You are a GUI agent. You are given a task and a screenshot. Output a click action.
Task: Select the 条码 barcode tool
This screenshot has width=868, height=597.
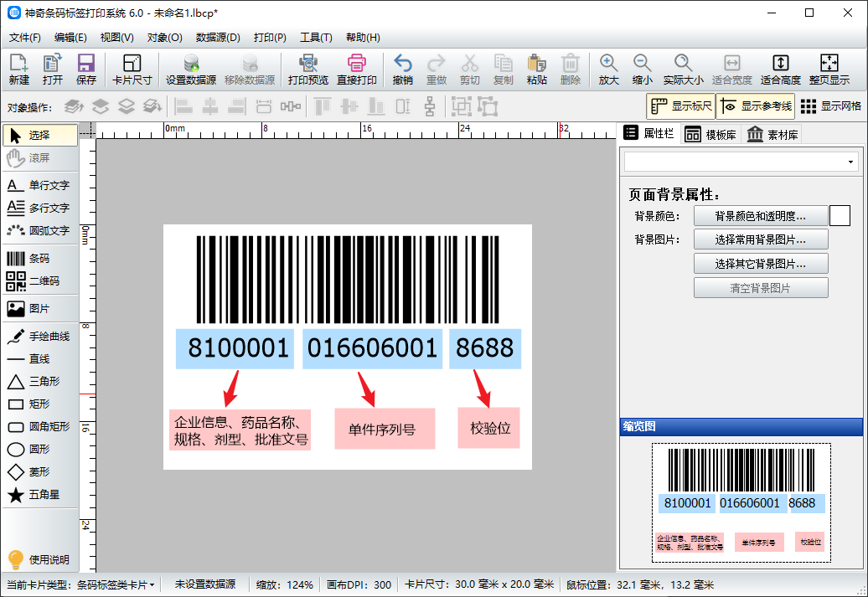pos(39,259)
